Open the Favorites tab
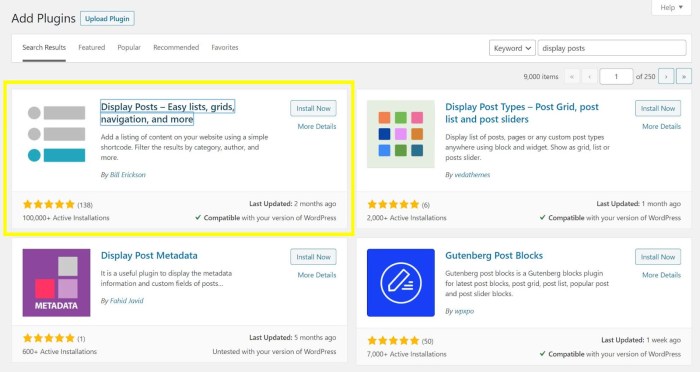 coord(225,47)
